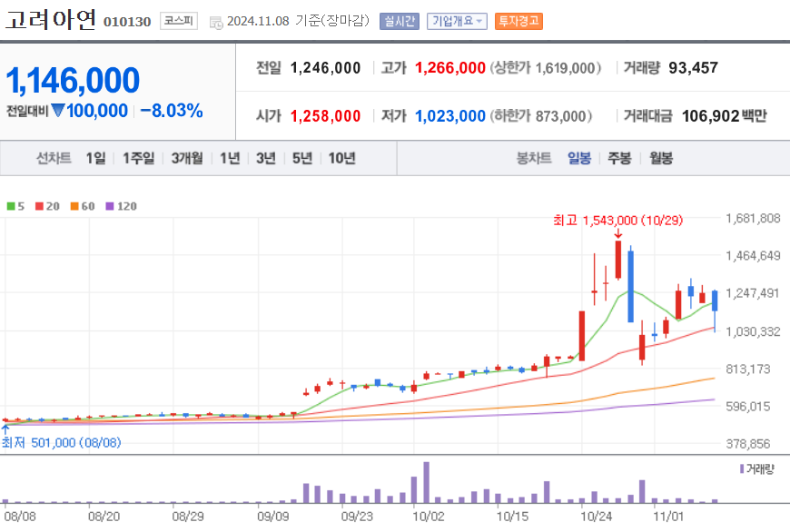Select the 10년 line chart period
Screen dimensions: 790x532
[342, 158]
